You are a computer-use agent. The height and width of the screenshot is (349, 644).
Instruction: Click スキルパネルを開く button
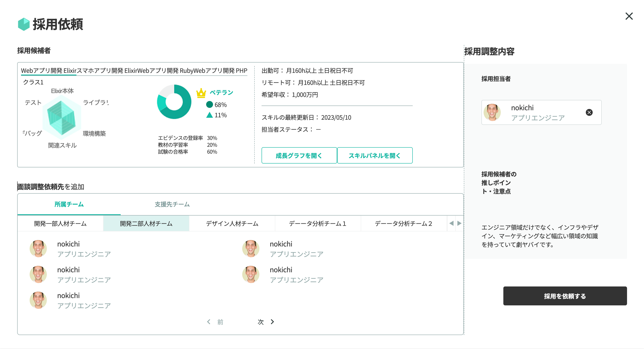click(x=375, y=155)
